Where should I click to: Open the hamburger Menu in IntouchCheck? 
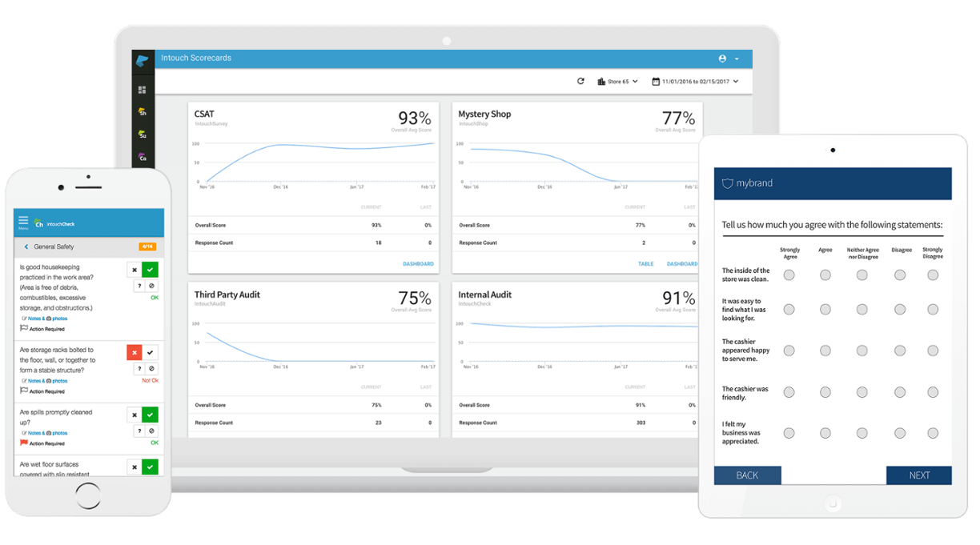22,221
